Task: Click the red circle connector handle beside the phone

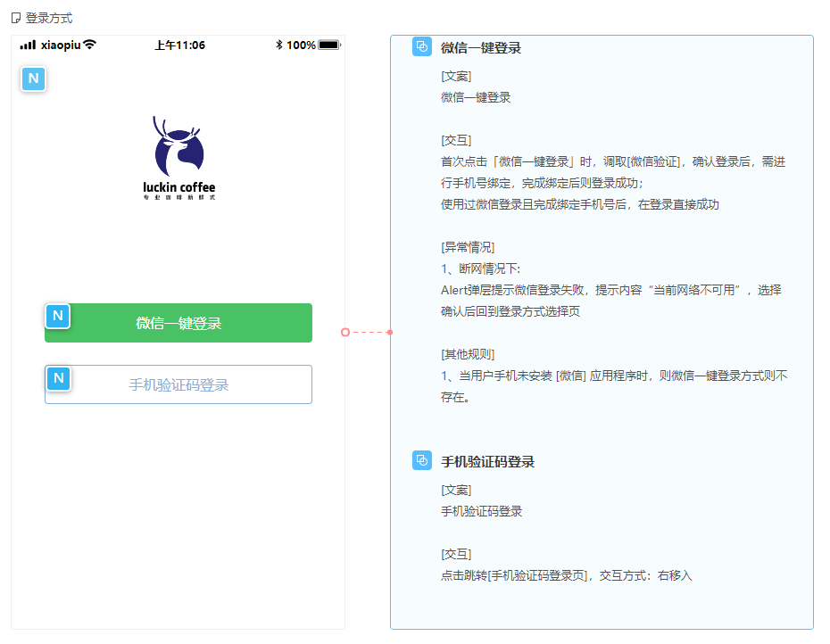Action: [x=345, y=333]
